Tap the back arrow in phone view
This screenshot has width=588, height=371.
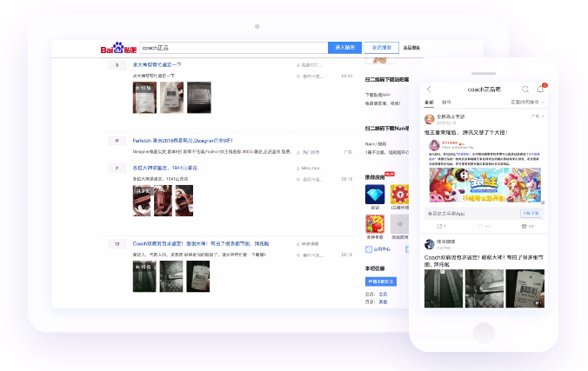429,89
